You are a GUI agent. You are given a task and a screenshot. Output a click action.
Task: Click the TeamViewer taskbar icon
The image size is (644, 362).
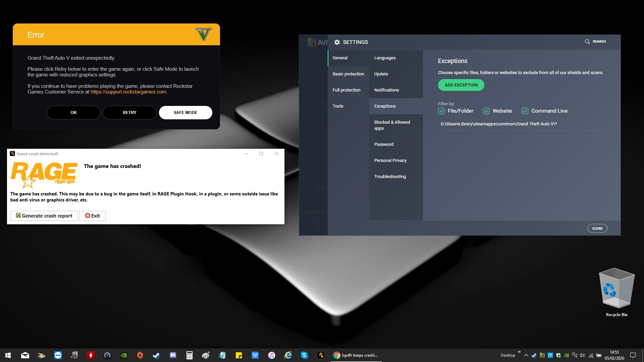[x=58, y=355]
